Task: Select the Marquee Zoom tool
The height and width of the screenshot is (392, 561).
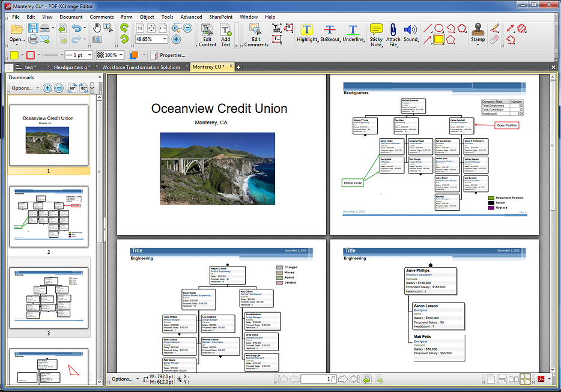Action: pyautogui.click(x=176, y=28)
